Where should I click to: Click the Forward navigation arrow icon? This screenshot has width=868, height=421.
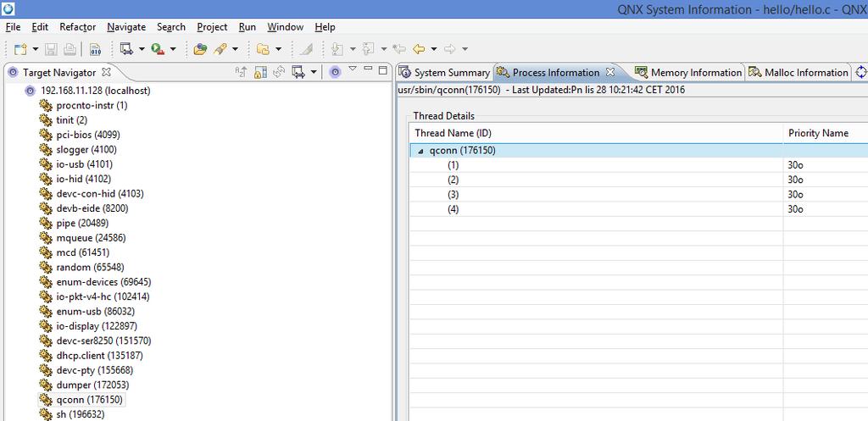click(x=450, y=49)
